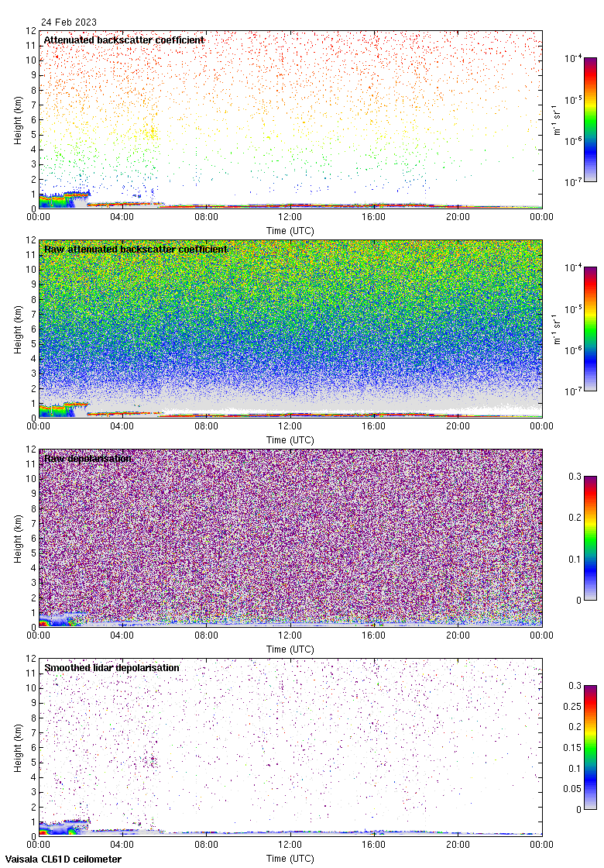Click 'Time (UTC)' label under smoothed depolarisation plot
The height and width of the screenshot is (868, 604).
[x=290, y=859]
